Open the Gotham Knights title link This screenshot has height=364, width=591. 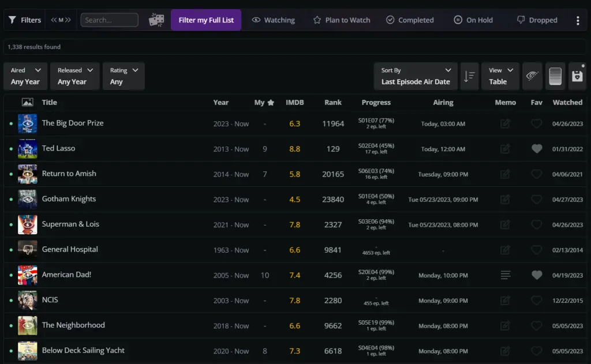coord(69,198)
